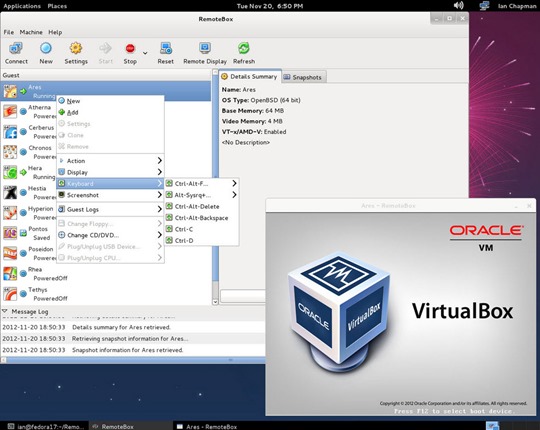Open the Applications menu in top panel
The image size is (540, 430).
(x=22, y=6)
